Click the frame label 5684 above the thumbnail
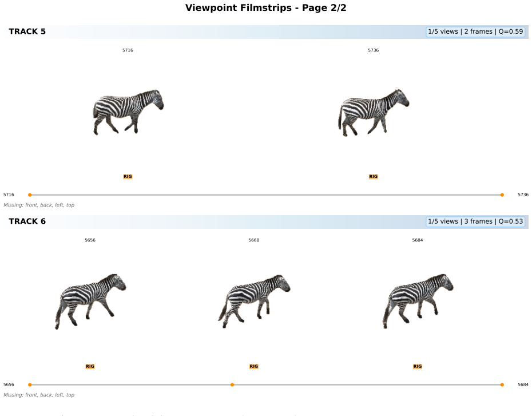 point(418,240)
